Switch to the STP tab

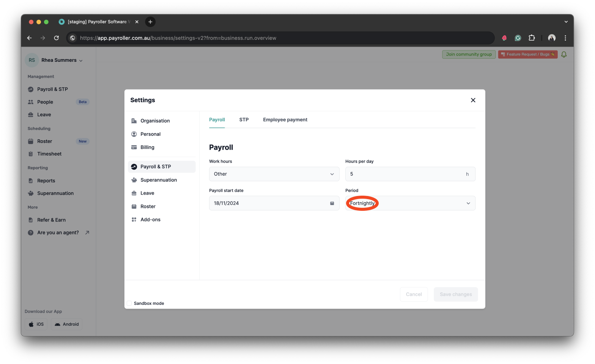pyautogui.click(x=244, y=120)
